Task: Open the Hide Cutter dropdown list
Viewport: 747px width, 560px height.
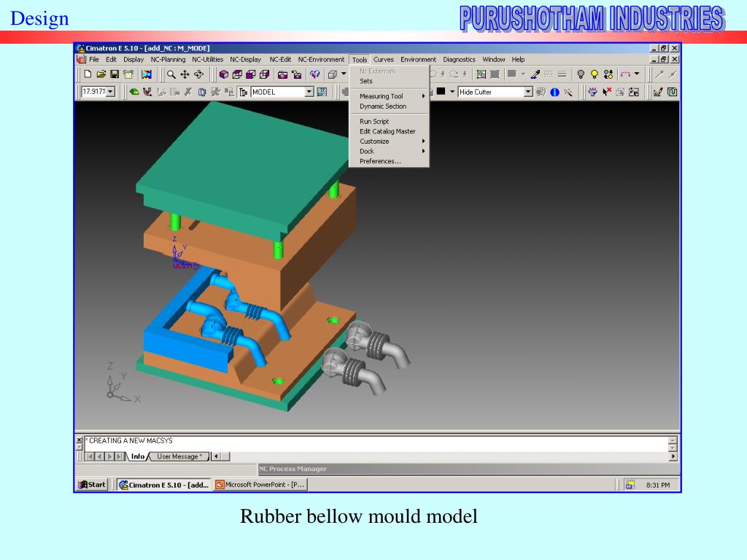Action: pos(528,92)
